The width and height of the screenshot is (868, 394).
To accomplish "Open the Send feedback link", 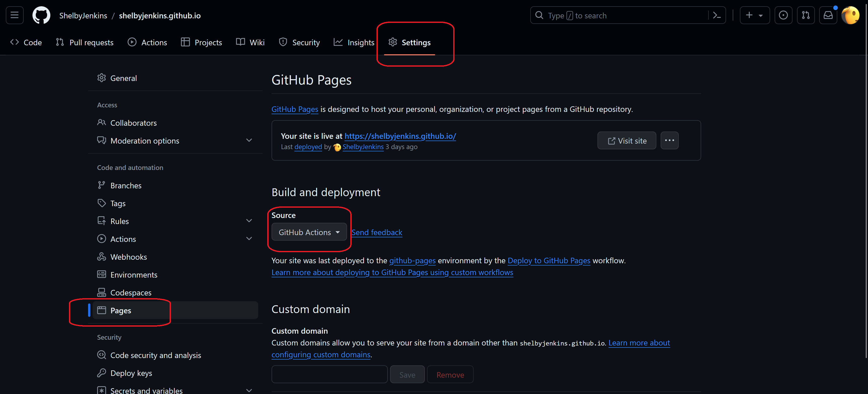I will pyautogui.click(x=376, y=232).
